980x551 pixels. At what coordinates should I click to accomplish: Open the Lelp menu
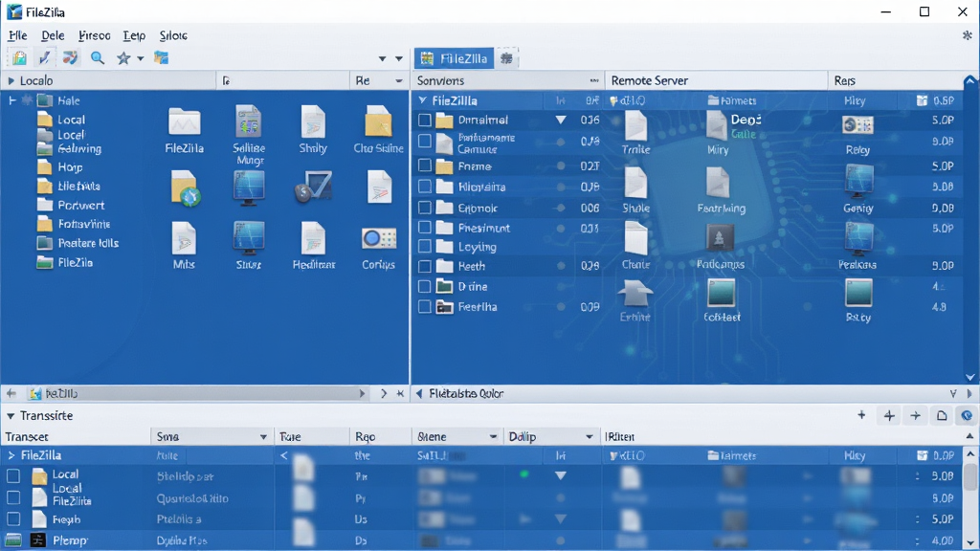[x=134, y=35]
